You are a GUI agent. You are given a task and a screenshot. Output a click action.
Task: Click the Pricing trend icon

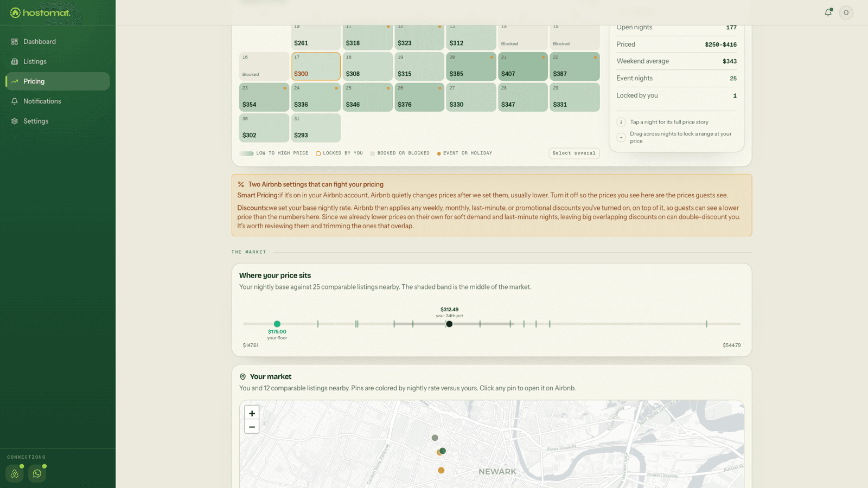[15, 81]
